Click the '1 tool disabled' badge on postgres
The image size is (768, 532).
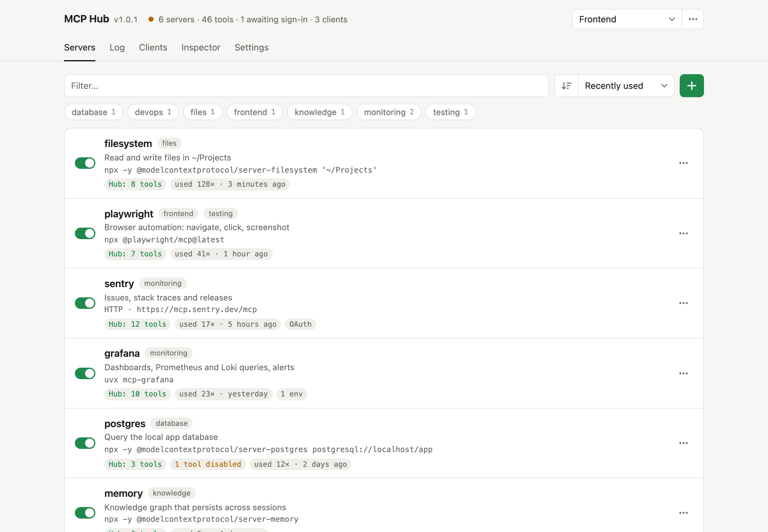coord(208,464)
